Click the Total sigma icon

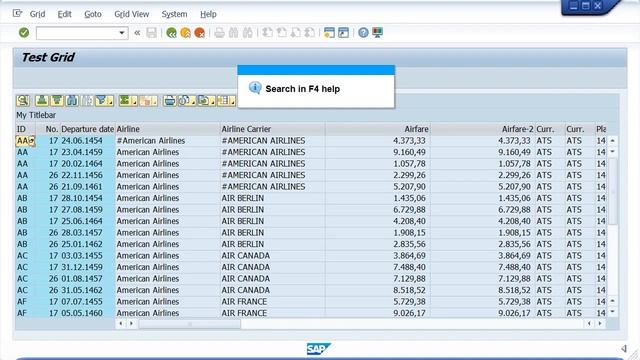(x=124, y=100)
